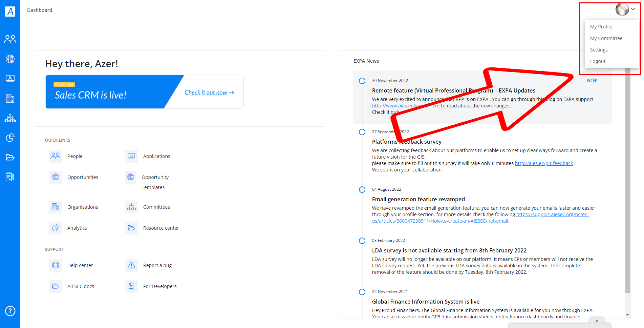Open the Resource center quick link
644x328 pixels.
tap(161, 228)
